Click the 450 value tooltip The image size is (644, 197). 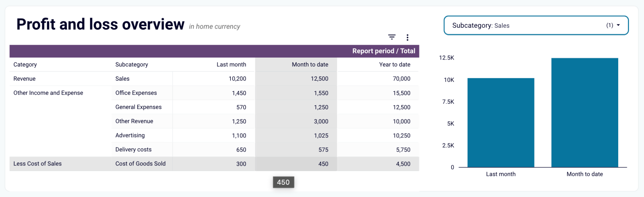coord(283,182)
